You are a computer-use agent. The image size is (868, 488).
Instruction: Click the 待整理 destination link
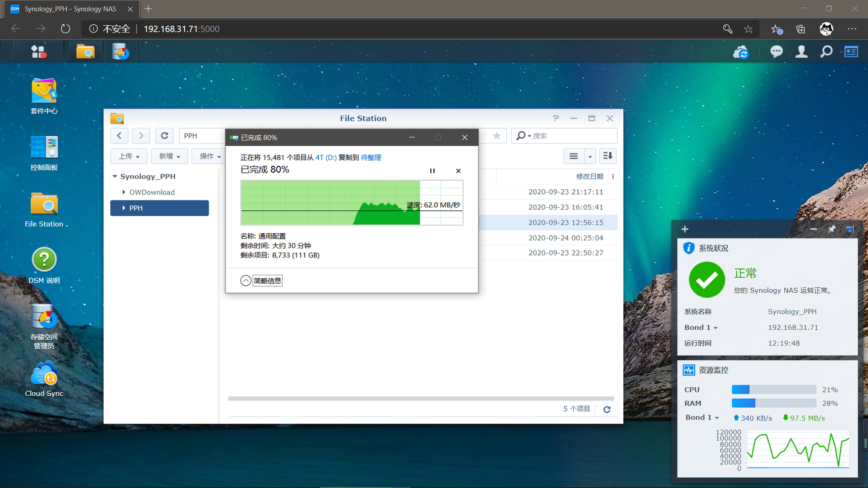click(x=371, y=157)
